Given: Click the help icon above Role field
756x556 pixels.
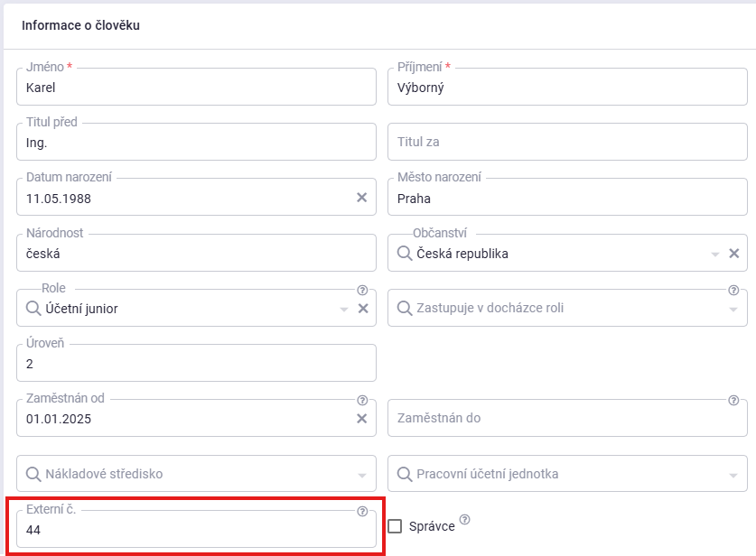Looking at the screenshot, I should 363,291.
